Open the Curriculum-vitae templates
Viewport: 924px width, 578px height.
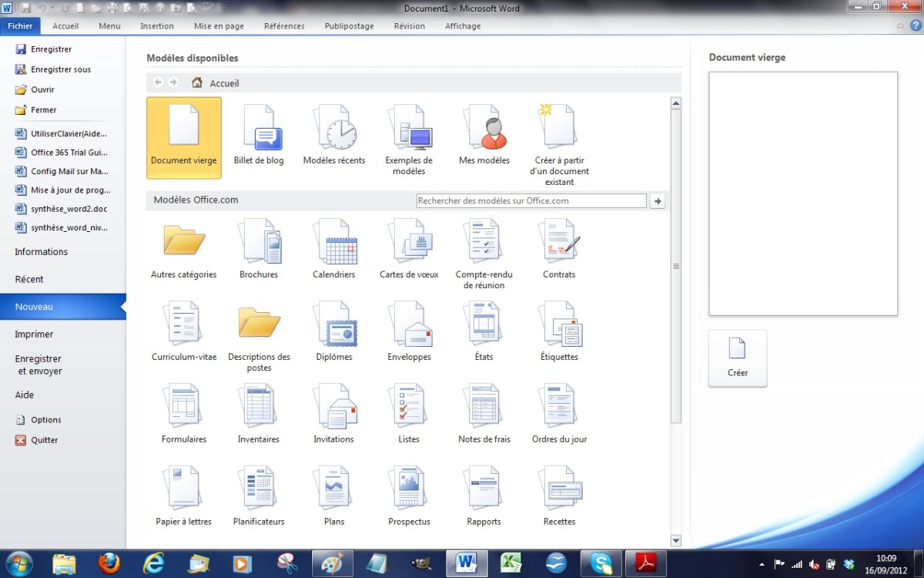(184, 331)
